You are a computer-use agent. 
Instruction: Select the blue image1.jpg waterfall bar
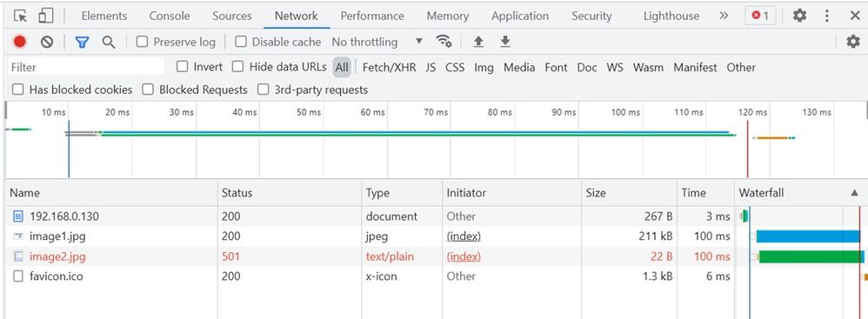[x=808, y=236]
